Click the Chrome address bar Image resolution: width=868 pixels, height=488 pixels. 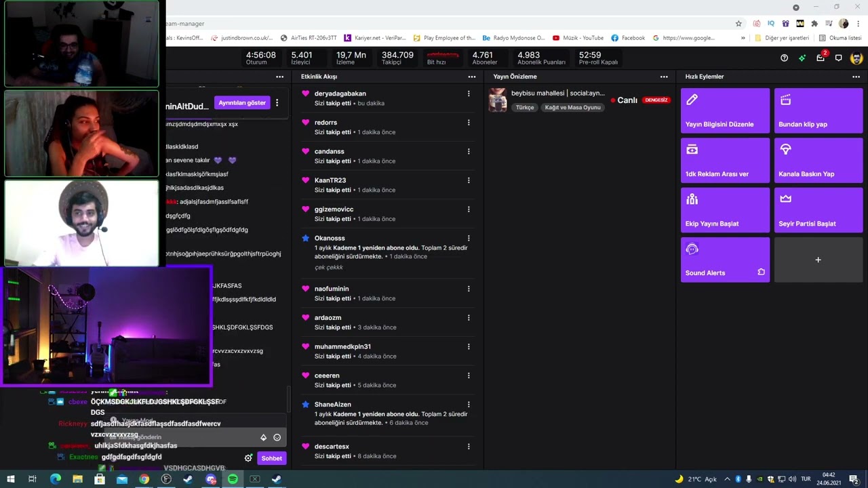448,23
